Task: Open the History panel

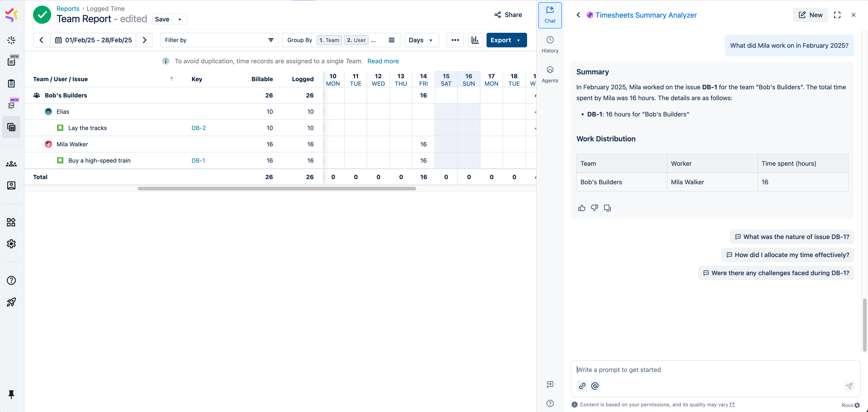Action: [x=550, y=44]
